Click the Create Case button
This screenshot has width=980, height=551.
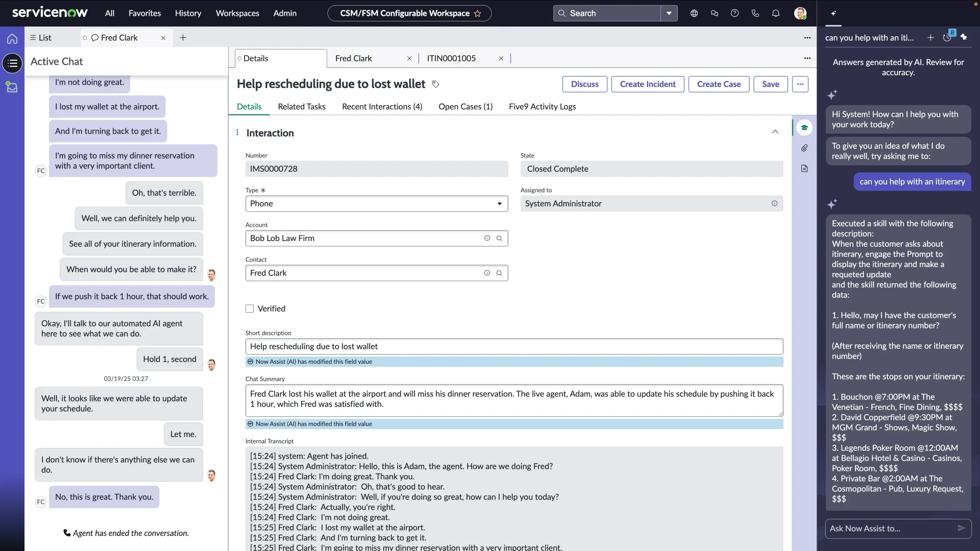pyautogui.click(x=719, y=84)
